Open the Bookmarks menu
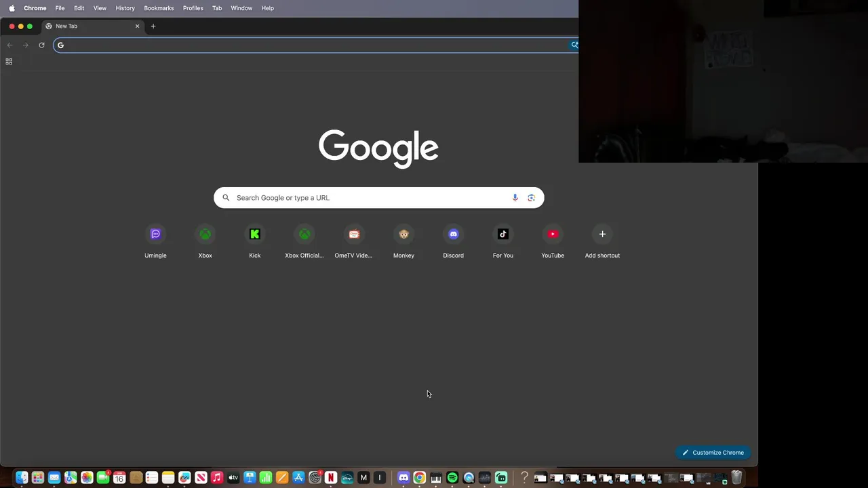Viewport: 868px width, 488px height. pos(159,8)
